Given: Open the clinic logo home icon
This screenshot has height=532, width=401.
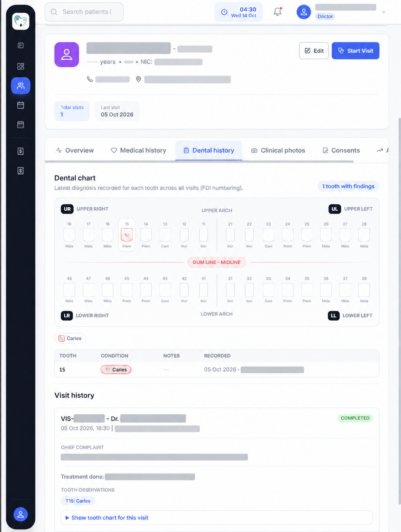Looking at the screenshot, I should pos(21,21).
